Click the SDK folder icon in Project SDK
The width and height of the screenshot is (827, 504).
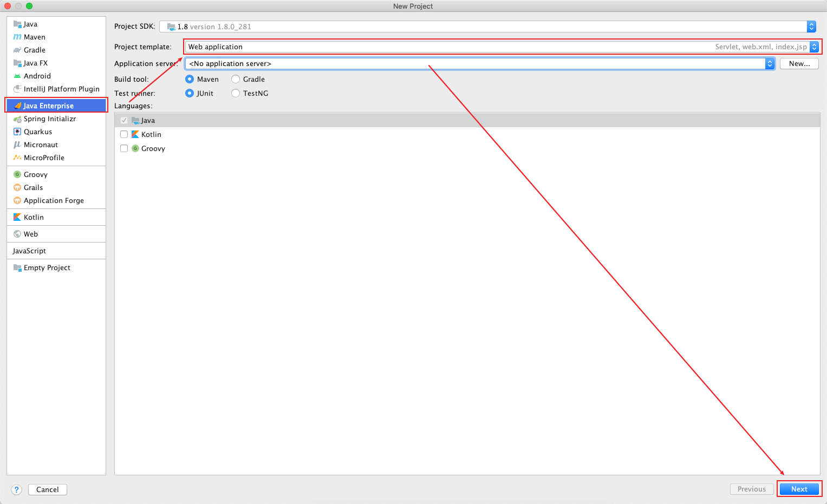pyautogui.click(x=171, y=27)
